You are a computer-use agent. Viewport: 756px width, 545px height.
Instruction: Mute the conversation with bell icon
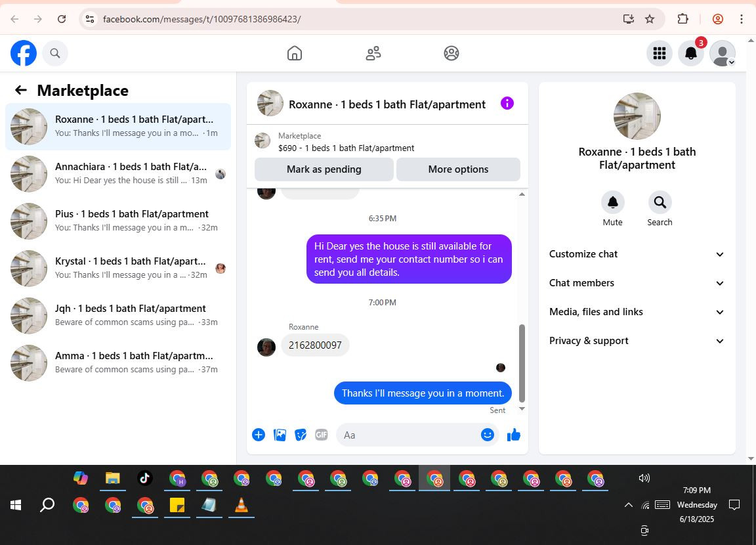[x=612, y=202]
